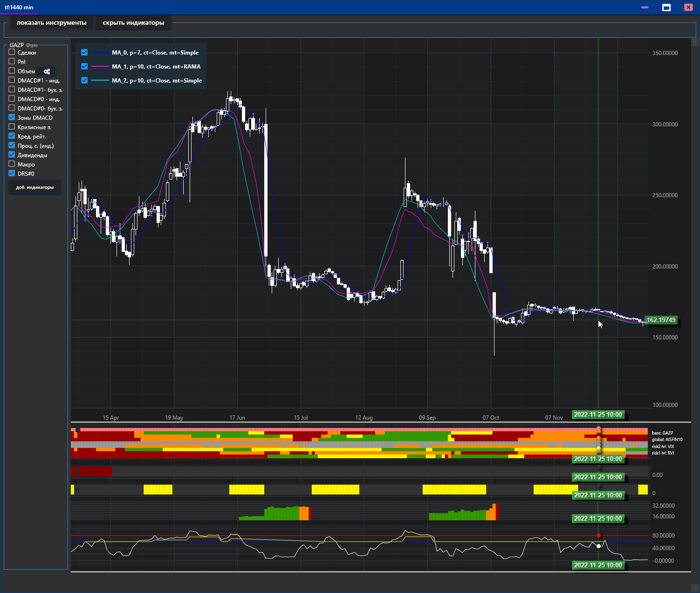Select the tf:1440 min window tab
700x593 pixels.
pos(19,7)
